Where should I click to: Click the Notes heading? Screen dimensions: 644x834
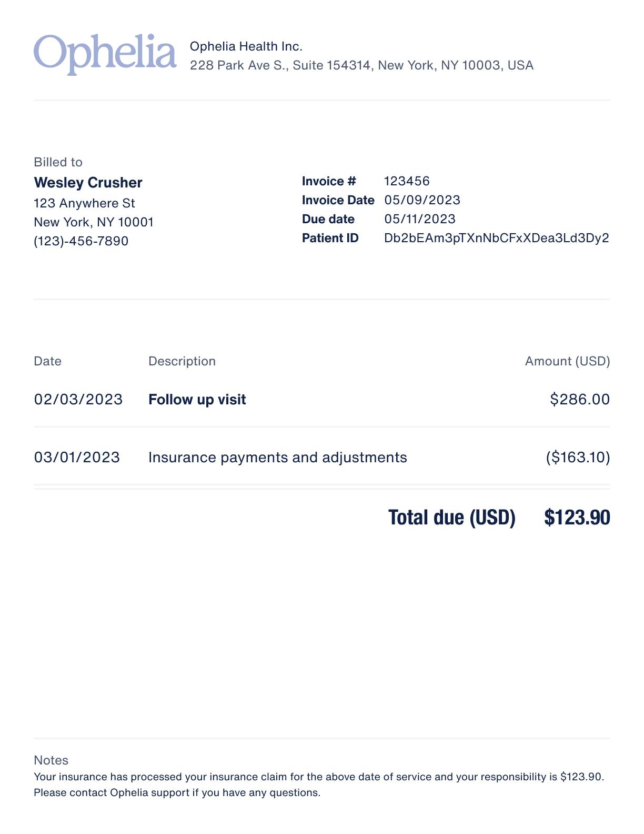51,760
